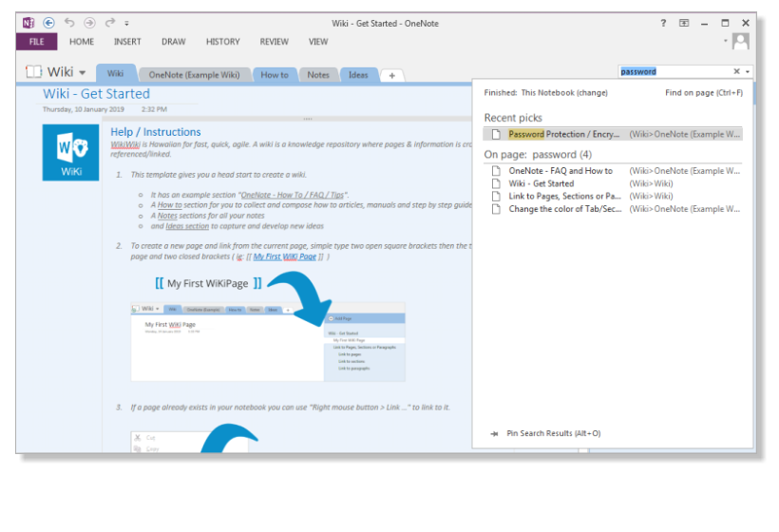Click page icon beside OneNote - FAQ result
This screenshot has width=779, height=532.
496,171
